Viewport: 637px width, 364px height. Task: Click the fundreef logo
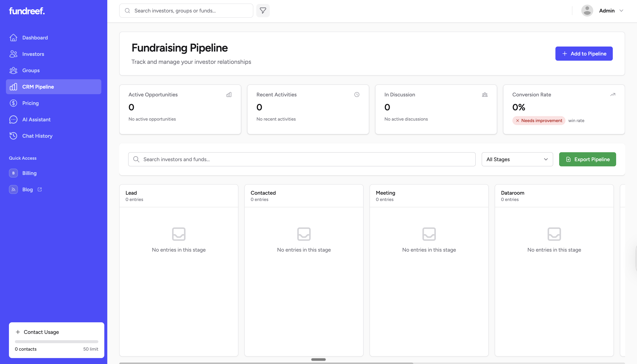point(27,11)
